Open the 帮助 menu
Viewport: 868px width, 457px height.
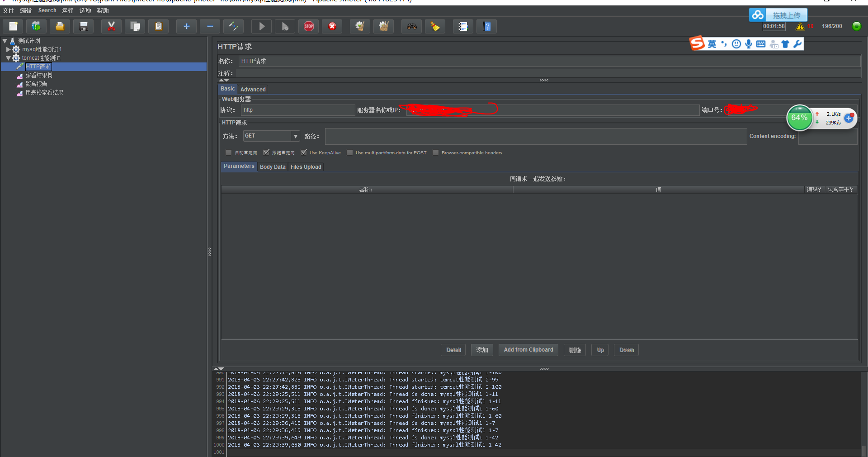point(103,10)
